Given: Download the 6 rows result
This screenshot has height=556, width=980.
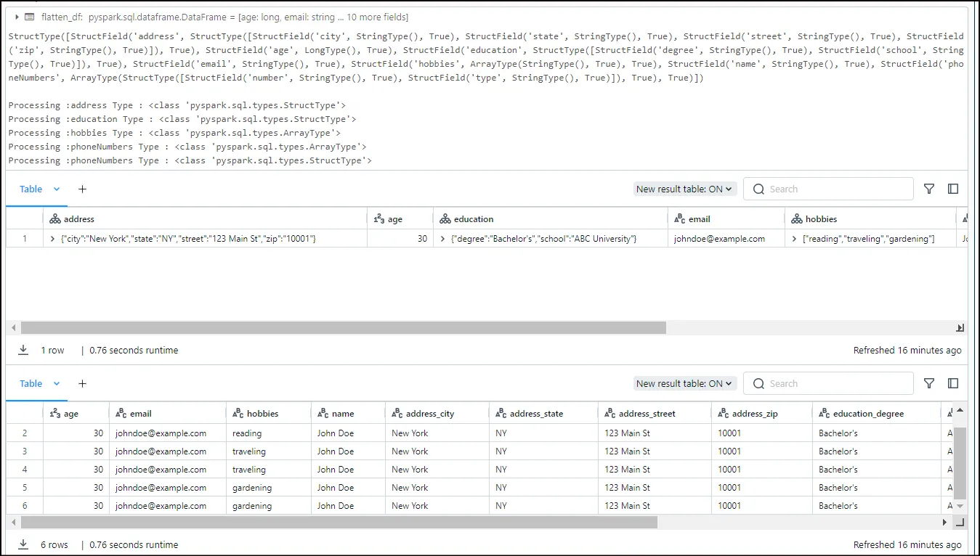Looking at the screenshot, I should 23,544.
